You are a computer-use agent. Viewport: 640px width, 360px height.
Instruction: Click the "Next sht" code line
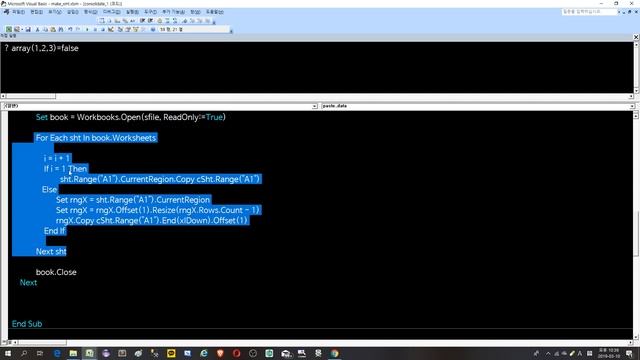click(51, 251)
